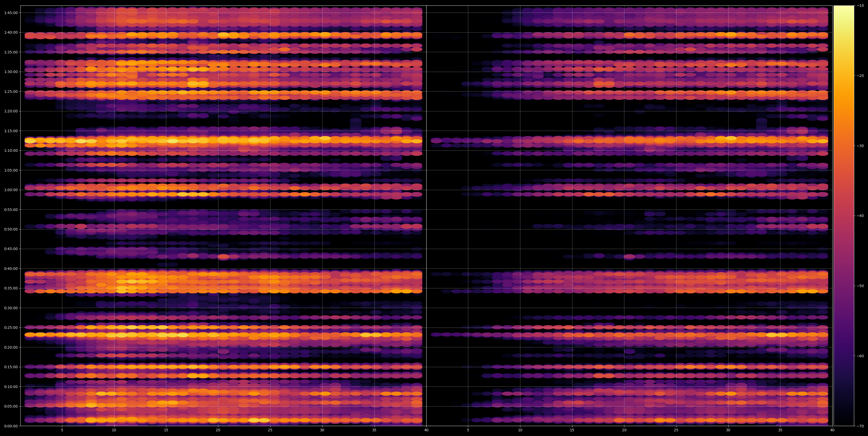Select the 1:05:00 y-axis label

[11, 170]
